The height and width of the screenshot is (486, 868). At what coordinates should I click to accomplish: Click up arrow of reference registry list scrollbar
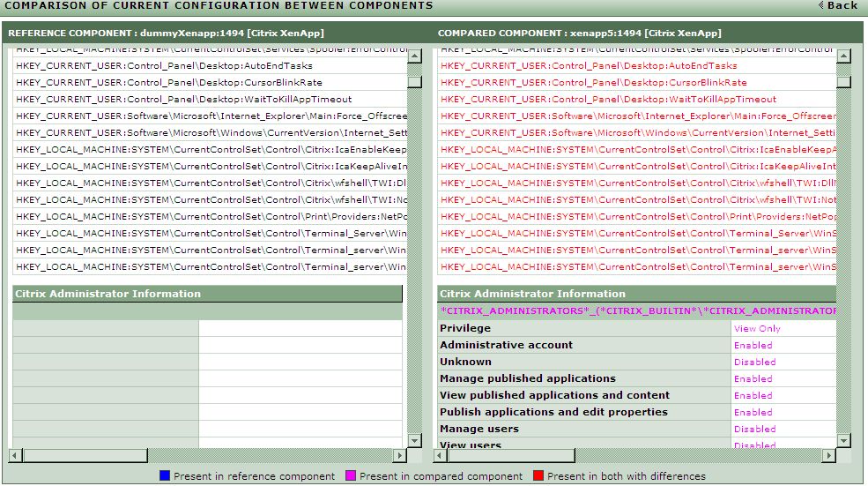click(415, 56)
